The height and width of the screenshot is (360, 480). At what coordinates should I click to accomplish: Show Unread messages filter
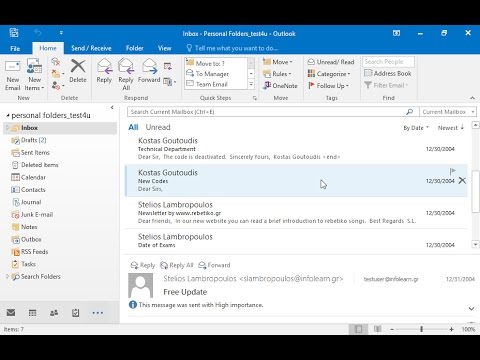pos(158,127)
